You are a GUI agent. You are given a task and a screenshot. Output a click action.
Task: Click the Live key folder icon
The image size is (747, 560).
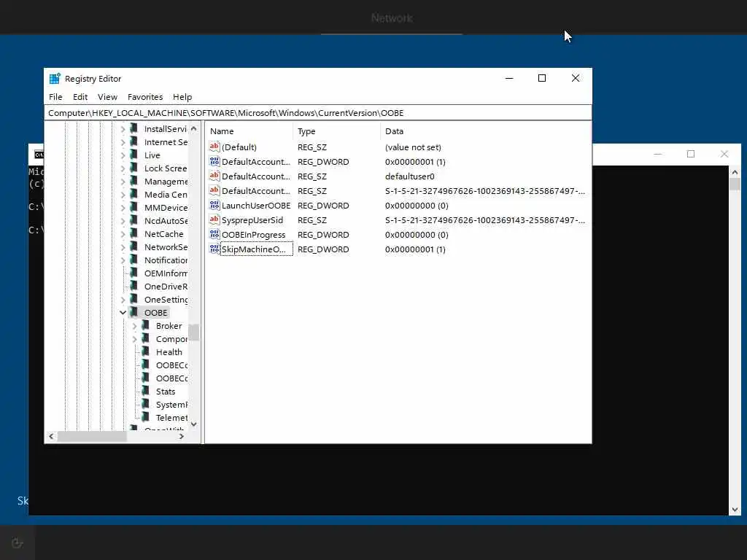click(134, 155)
